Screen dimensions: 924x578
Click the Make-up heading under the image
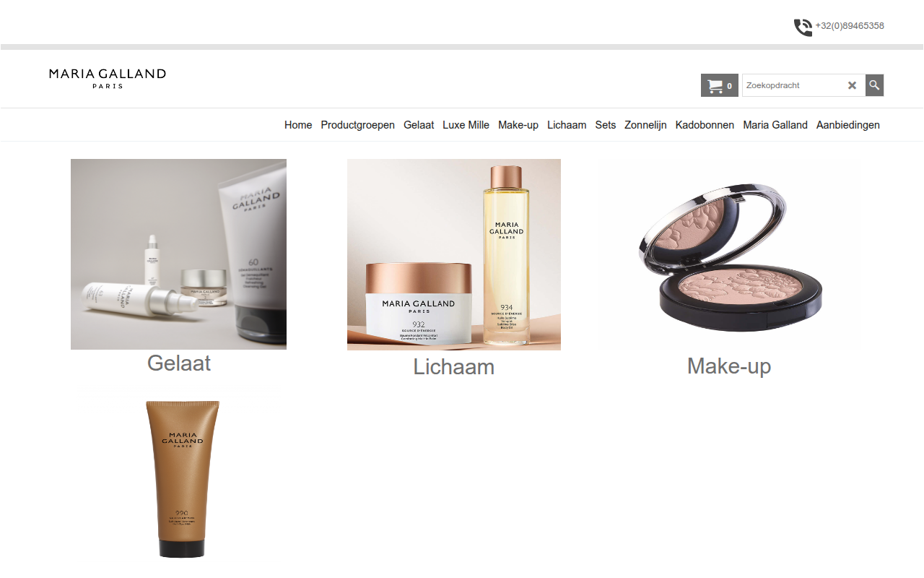coord(729,366)
